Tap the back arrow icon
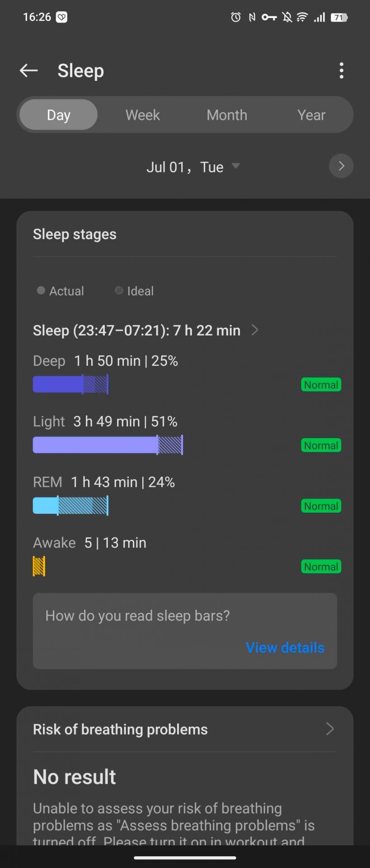The height and width of the screenshot is (868, 370). (x=28, y=71)
